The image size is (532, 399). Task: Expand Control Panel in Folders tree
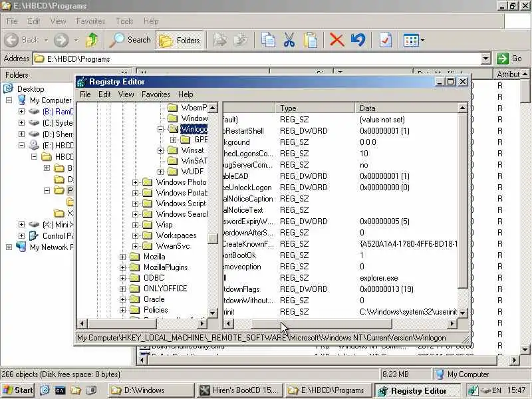[21, 235]
